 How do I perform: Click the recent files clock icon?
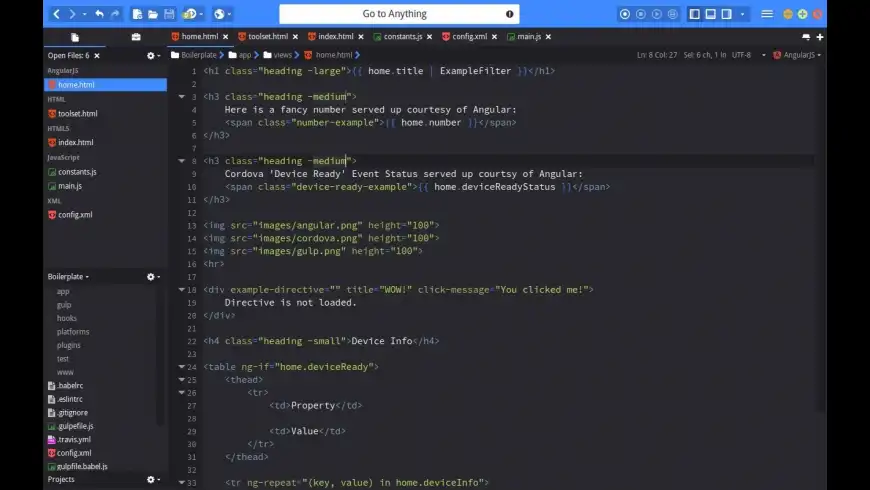(x=189, y=14)
